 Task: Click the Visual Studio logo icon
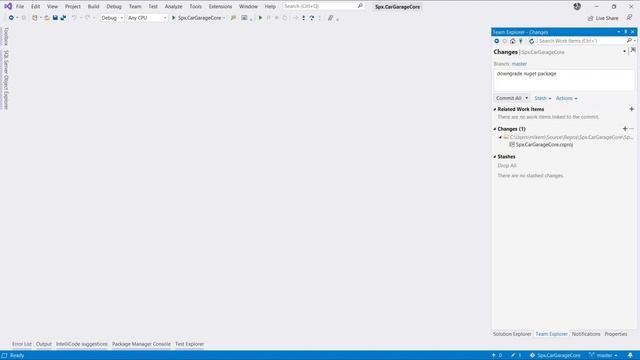pyautogui.click(x=8, y=6)
